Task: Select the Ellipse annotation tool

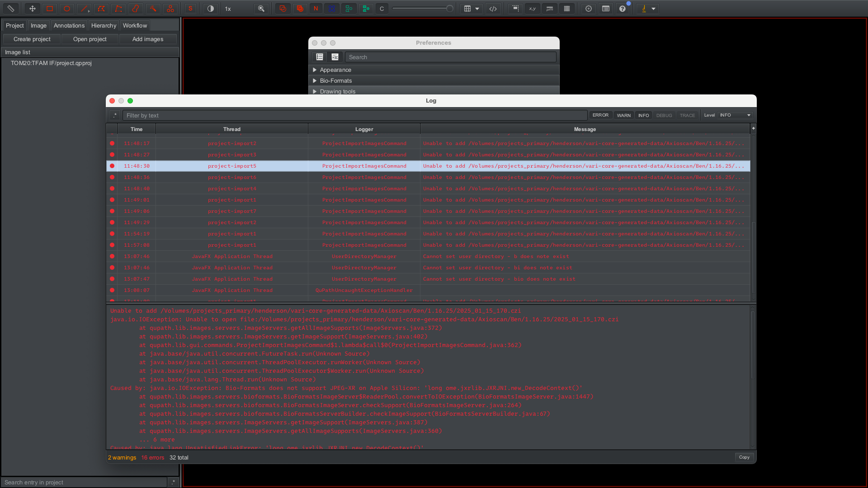Action: coord(67,8)
